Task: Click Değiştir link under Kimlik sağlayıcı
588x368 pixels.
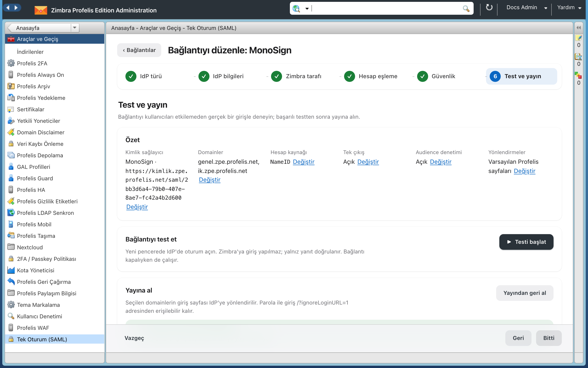Action: tap(137, 207)
